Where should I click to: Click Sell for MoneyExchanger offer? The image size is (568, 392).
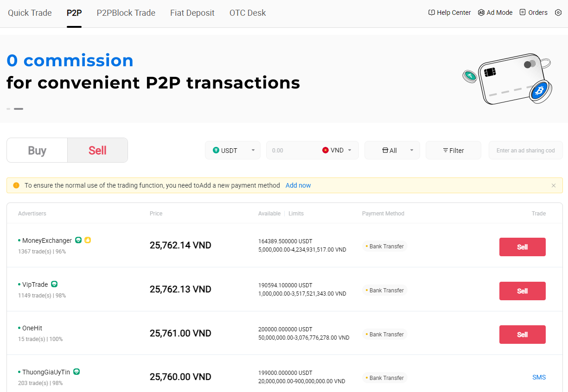tap(523, 247)
